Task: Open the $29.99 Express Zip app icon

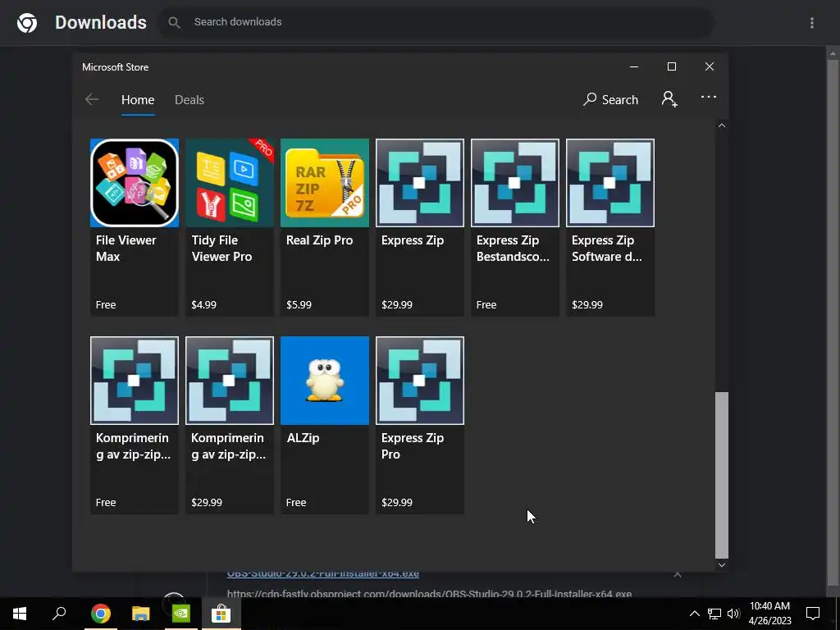Action: 420,183
